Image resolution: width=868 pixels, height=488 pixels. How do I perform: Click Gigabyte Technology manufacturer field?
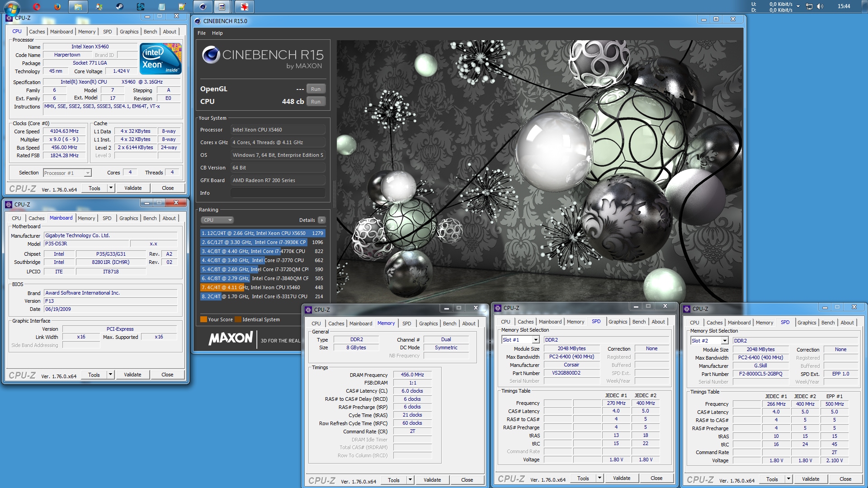[x=110, y=235]
